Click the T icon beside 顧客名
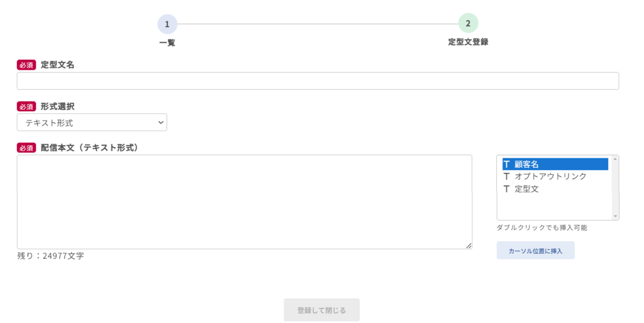644x323 pixels. coord(506,164)
